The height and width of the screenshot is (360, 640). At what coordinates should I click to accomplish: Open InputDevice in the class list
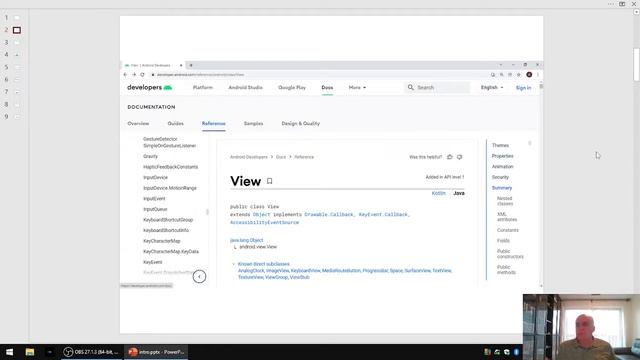[x=155, y=178]
